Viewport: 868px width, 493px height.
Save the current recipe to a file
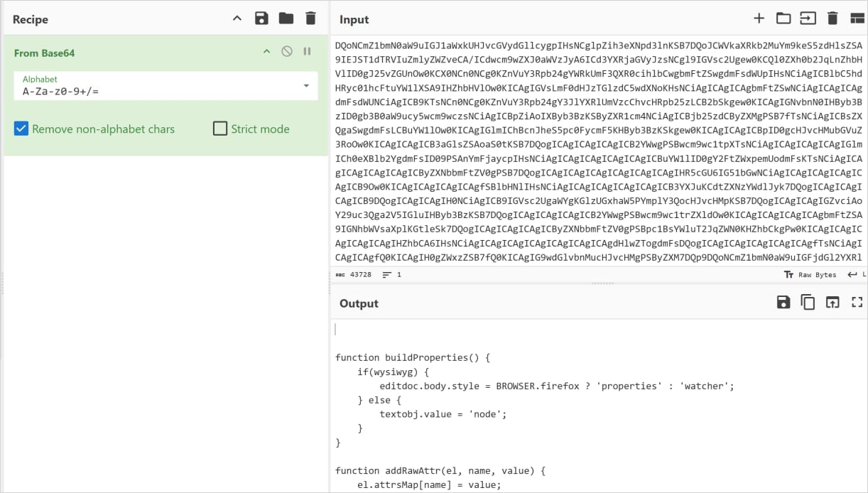click(x=261, y=18)
